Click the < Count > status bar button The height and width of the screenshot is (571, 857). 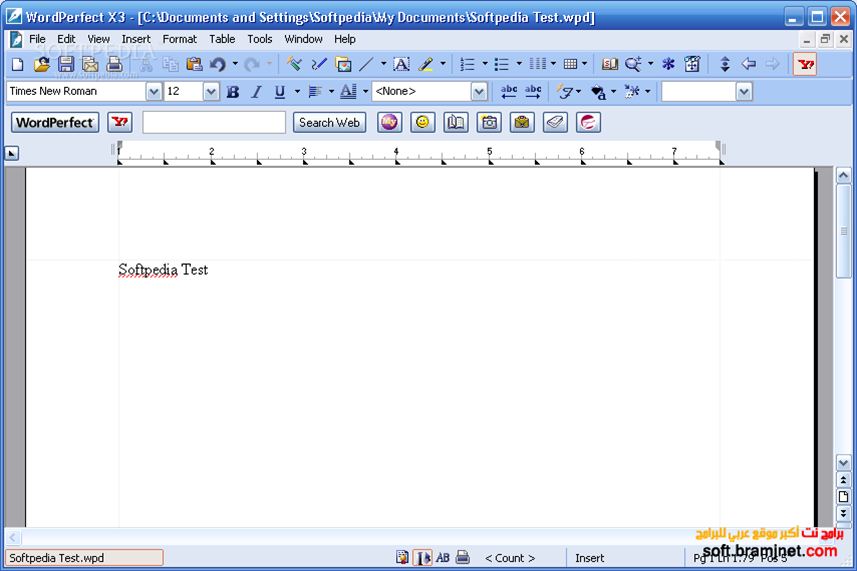[x=510, y=558]
